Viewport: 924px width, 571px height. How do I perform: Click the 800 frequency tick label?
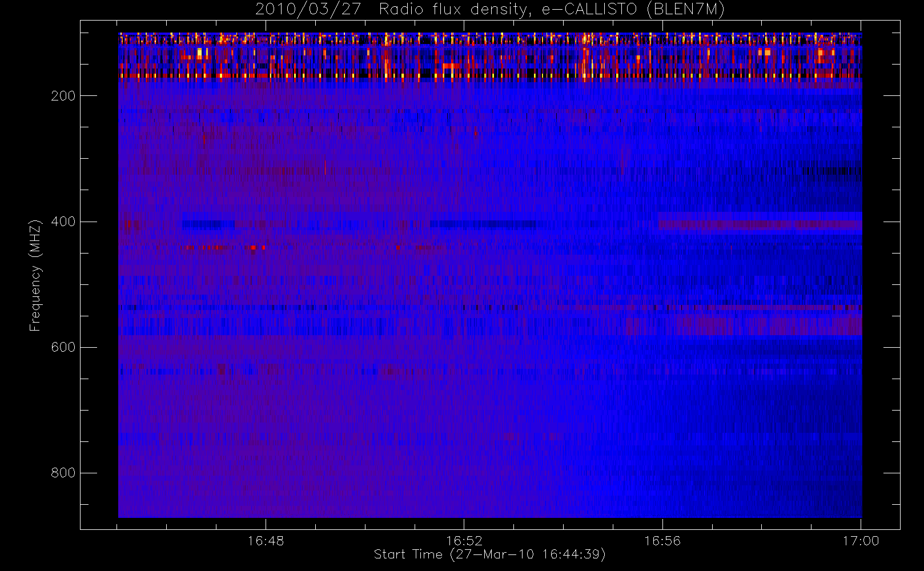click(63, 473)
